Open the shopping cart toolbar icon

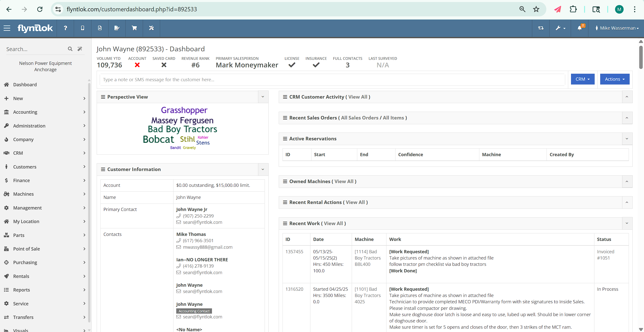[134, 28]
